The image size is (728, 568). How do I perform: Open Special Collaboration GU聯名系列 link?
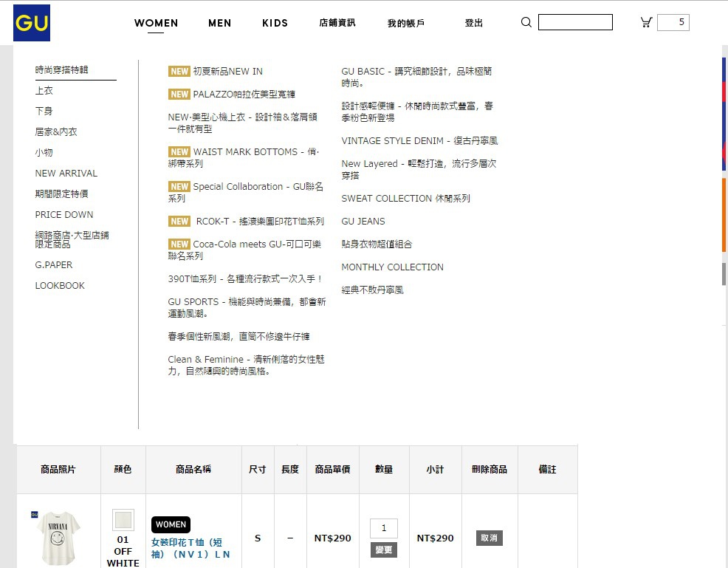[246, 192]
